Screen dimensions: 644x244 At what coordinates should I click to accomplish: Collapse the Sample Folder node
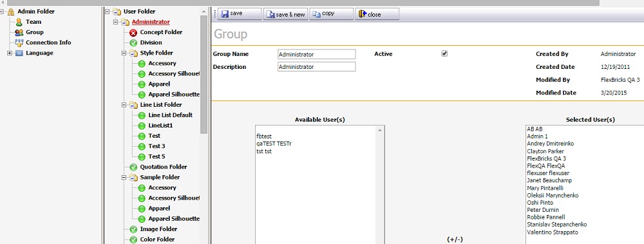pos(124,178)
